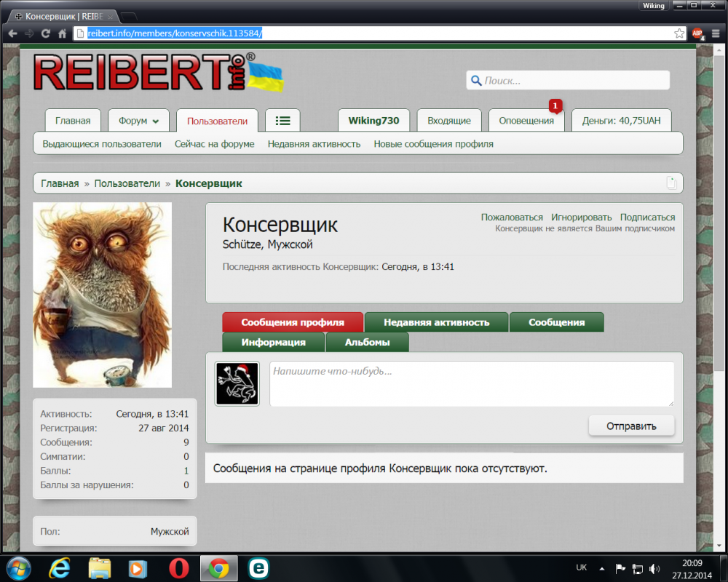Open the teal 'e' app on taskbar
Screen dimensions: 728x582
pos(258,568)
